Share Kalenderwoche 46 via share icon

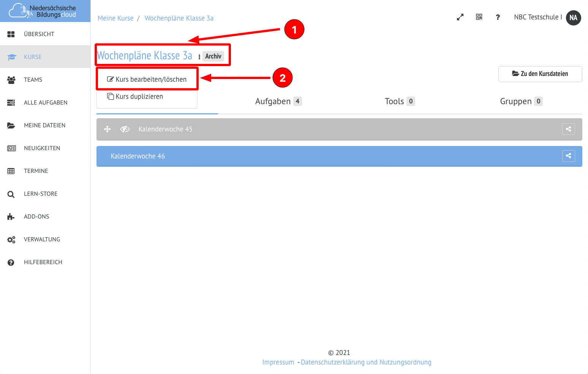[x=568, y=156]
